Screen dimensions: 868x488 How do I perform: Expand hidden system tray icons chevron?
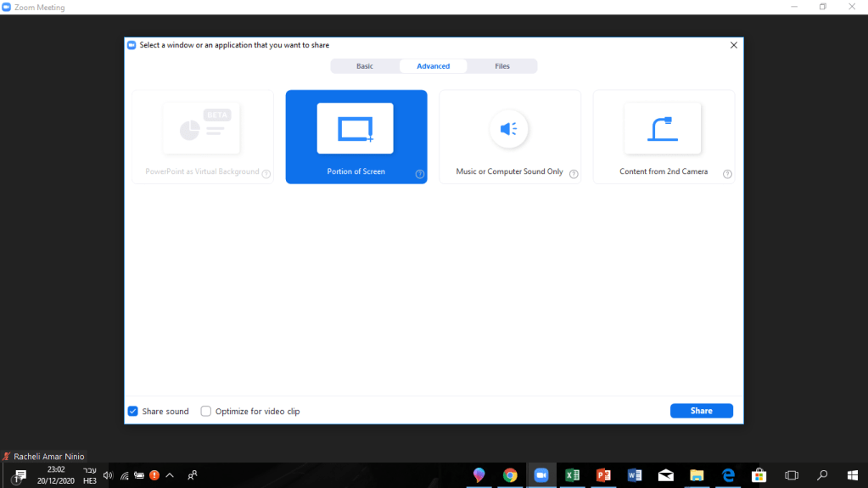[170, 475]
